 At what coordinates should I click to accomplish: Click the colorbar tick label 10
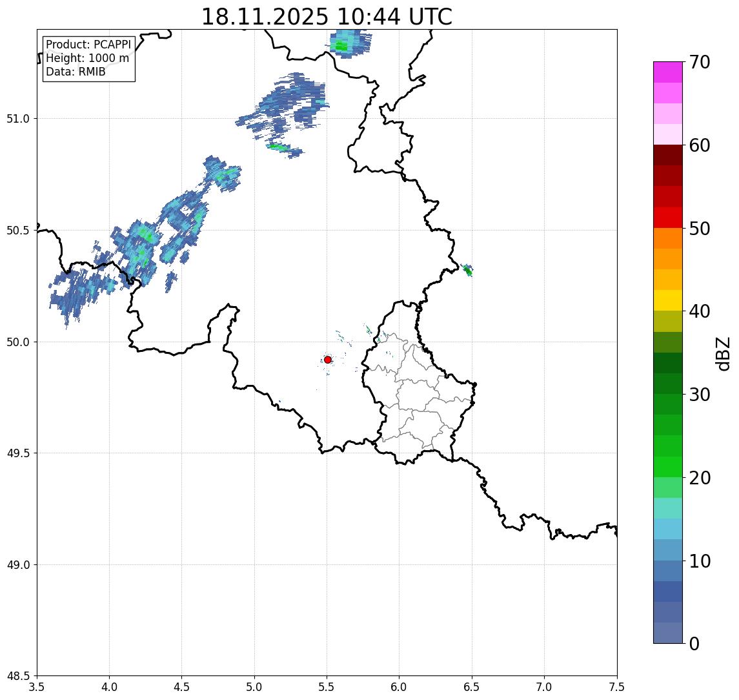(x=700, y=561)
